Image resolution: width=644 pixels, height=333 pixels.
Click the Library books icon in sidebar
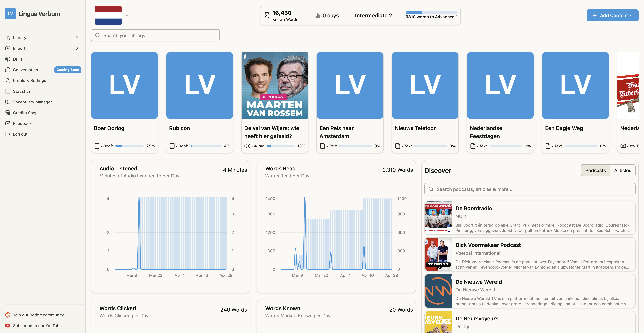pyautogui.click(x=8, y=37)
